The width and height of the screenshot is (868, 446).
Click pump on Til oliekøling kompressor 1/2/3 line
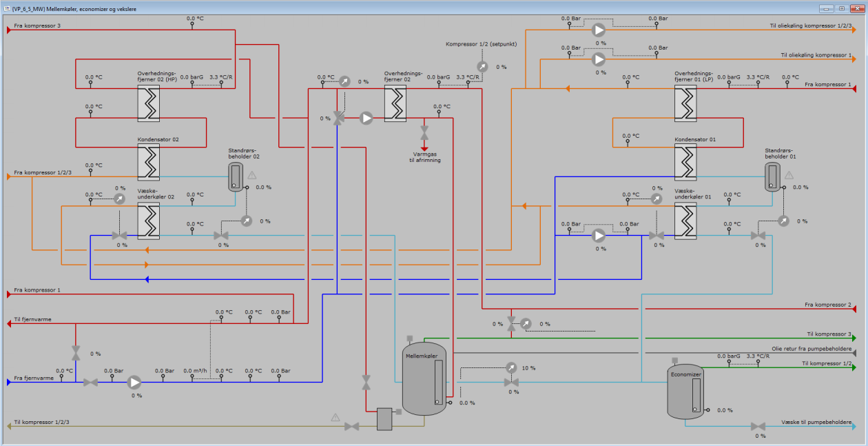pyautogui.click(x=599, y=30)
